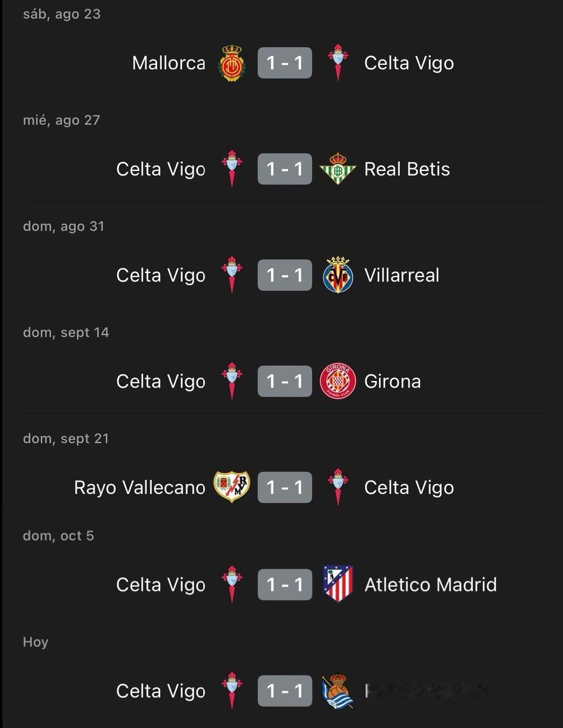
Task: Click Celta Vigo crest in Rayo Vallecano match
Action: pyautogui.click(x=338, y=487)
